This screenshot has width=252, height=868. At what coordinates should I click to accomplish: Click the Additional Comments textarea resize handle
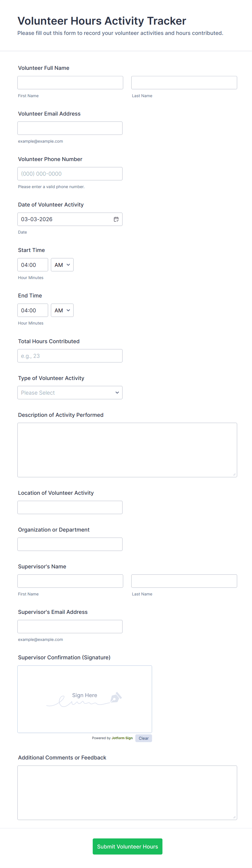point(234,817)
